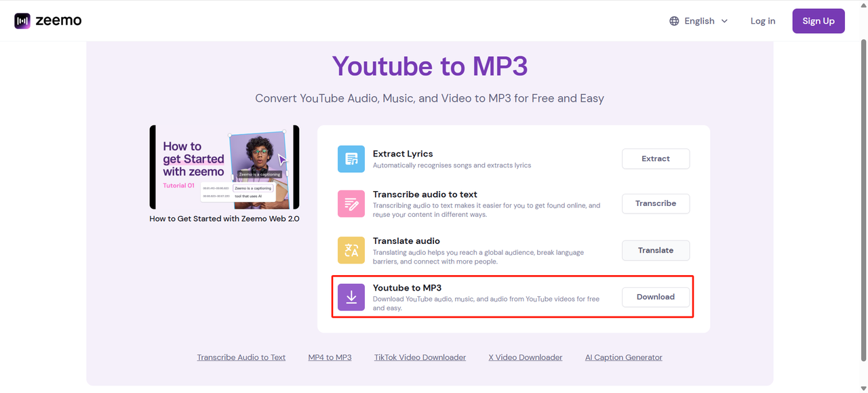
Task: Click the Sign Up button
Action: coord(818,20)
